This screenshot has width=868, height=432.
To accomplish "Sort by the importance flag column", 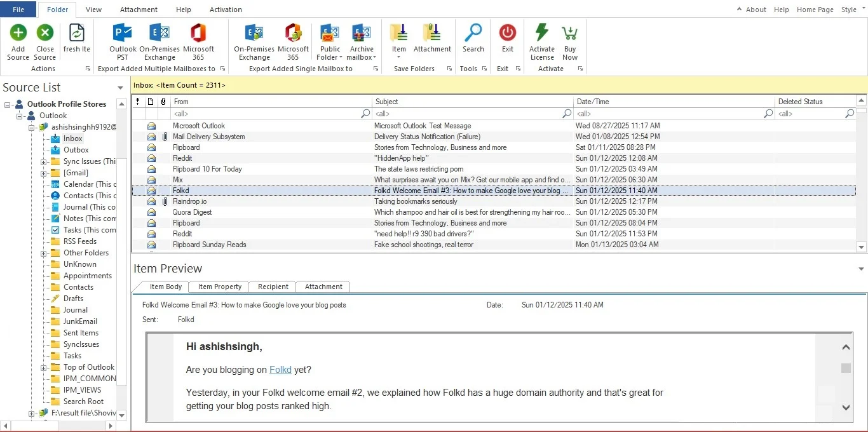I will coord(138,102).
